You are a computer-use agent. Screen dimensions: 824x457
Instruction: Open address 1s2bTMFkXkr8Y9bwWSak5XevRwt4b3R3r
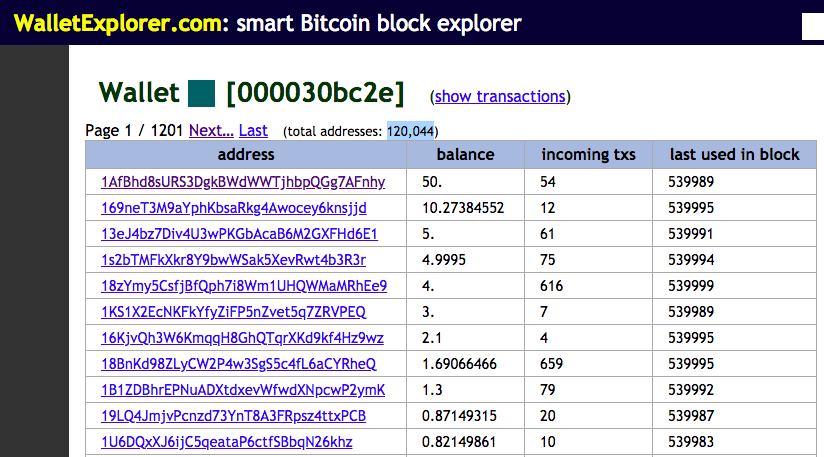(x=233, y=260)
